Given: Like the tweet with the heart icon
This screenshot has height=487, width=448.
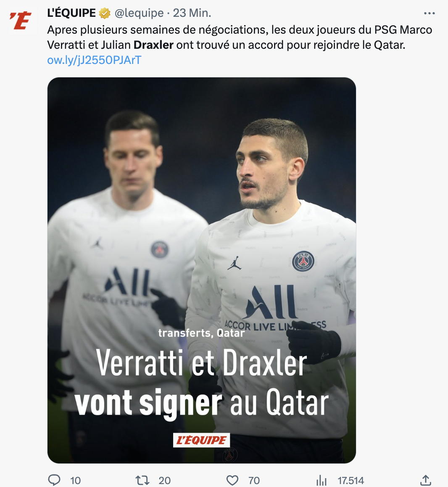Looking at the screenshot, I should [232, 480].
